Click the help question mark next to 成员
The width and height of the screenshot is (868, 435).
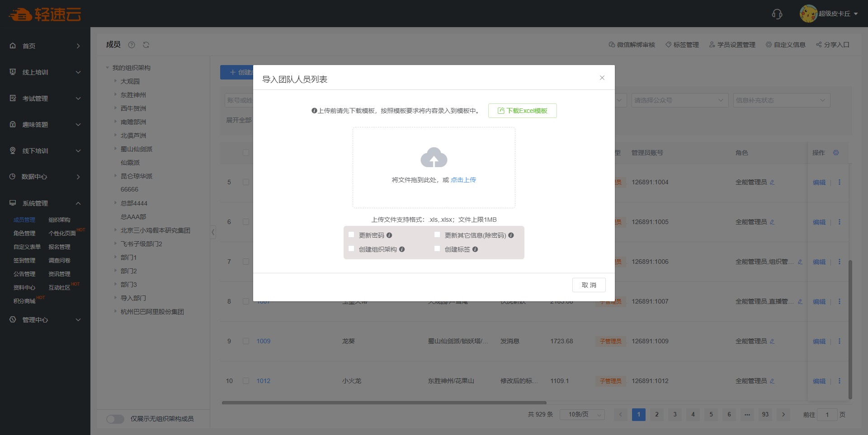tap(132, 45)
